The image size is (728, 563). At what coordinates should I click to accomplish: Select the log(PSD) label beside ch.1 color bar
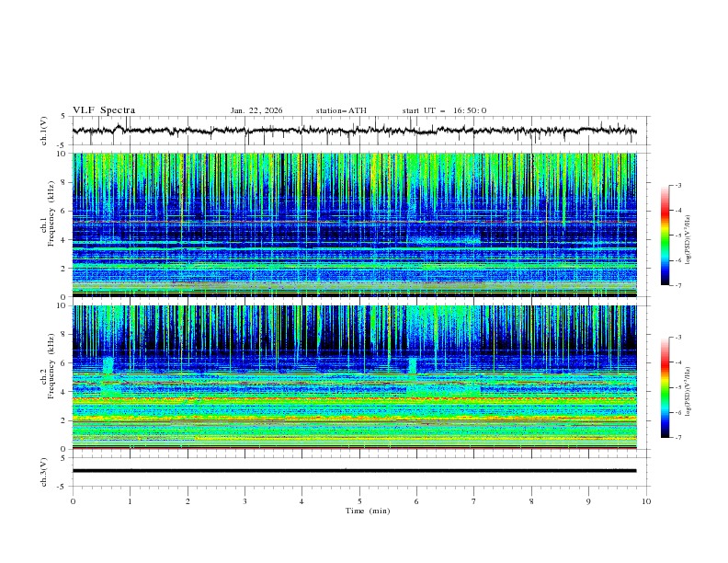point(688,240)
